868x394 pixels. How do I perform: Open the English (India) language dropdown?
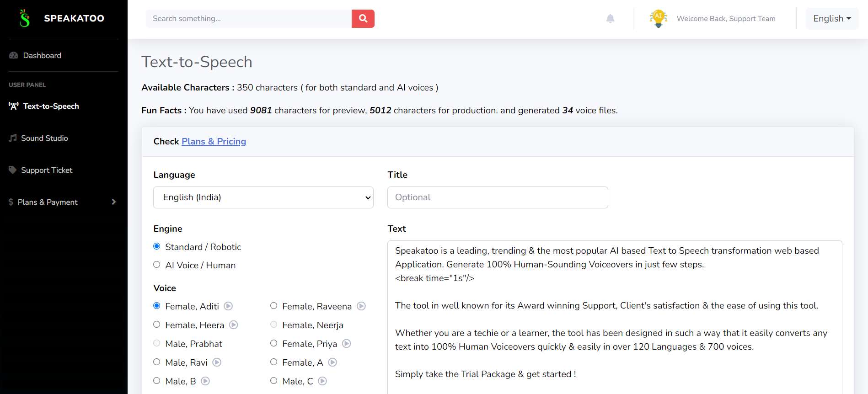point(263,197)
